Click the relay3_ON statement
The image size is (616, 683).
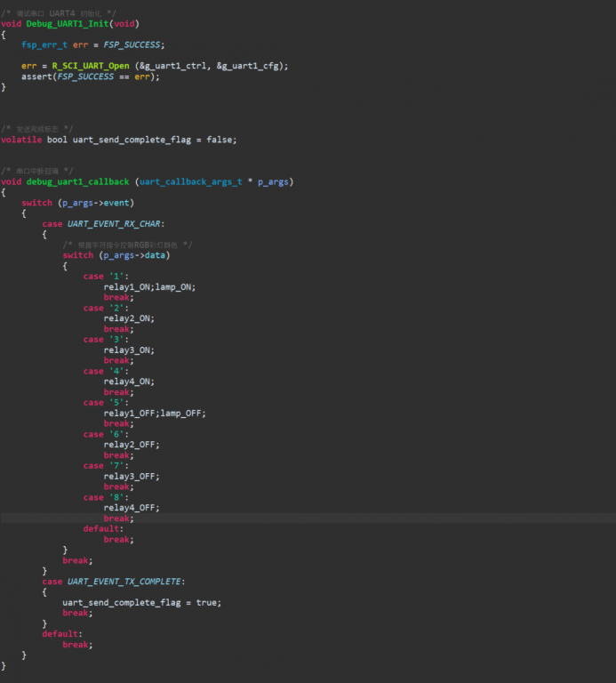(129, 350)
